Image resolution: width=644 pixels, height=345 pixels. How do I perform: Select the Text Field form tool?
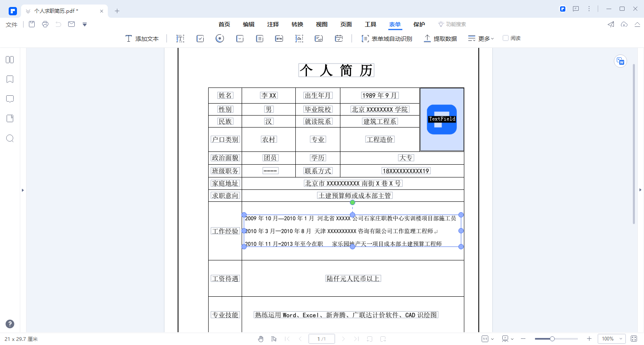(181, 38)
